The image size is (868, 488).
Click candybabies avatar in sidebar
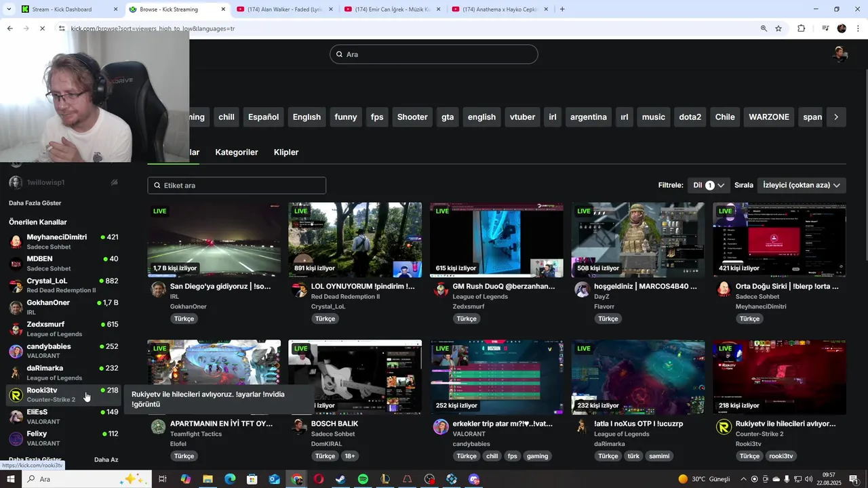16,351
